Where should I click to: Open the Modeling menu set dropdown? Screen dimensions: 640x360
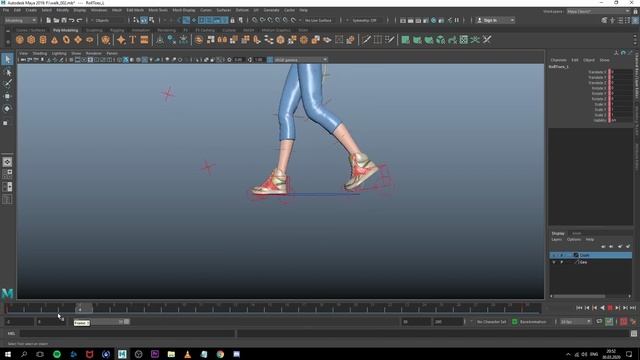pyautogui.click(x=20, y=20)
